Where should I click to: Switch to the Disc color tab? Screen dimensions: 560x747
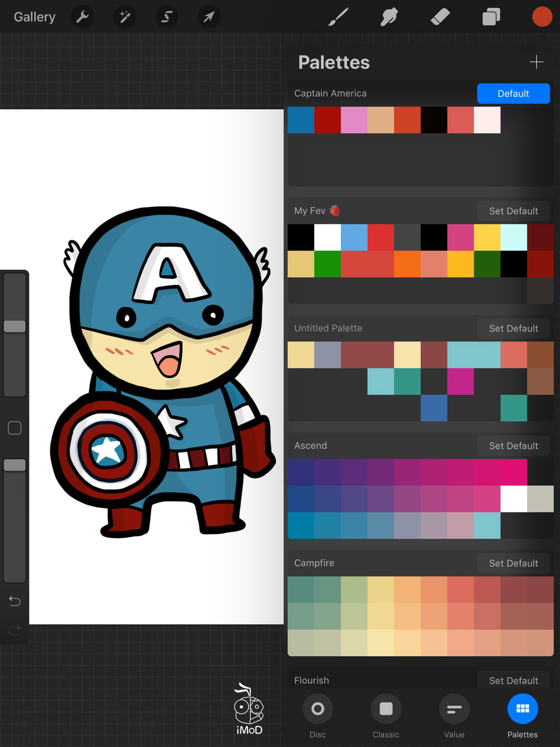coord(318,715)
